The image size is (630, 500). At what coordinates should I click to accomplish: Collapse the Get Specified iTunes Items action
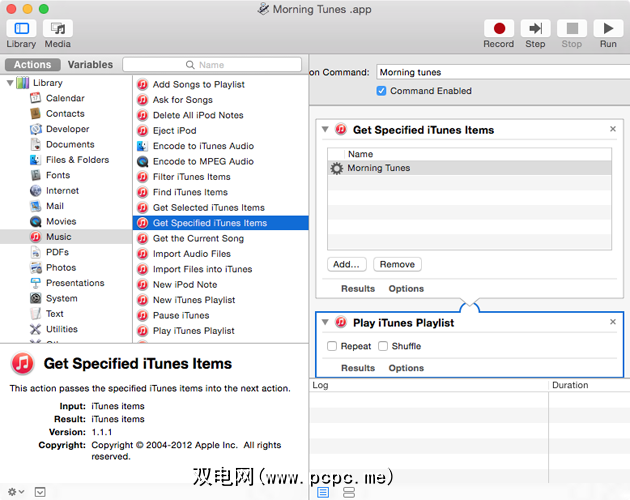tap(324, 129)
